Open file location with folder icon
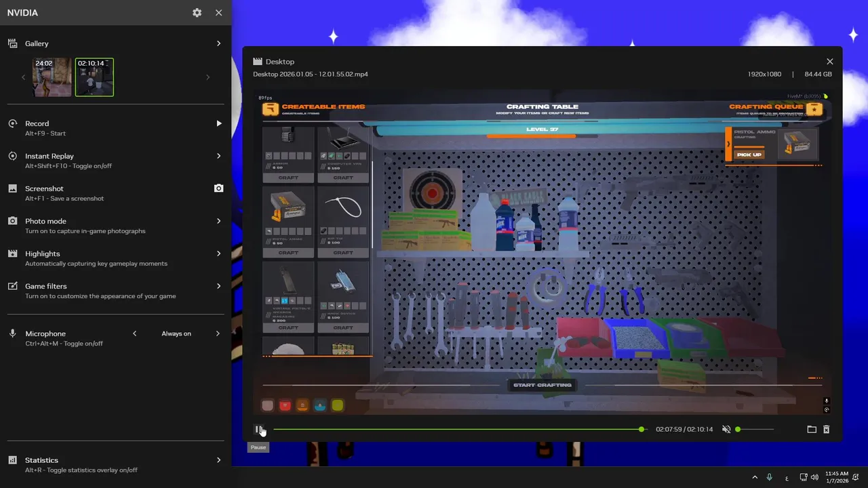Image resolution: width=868 pixels, height=488 pixels. 812,429
